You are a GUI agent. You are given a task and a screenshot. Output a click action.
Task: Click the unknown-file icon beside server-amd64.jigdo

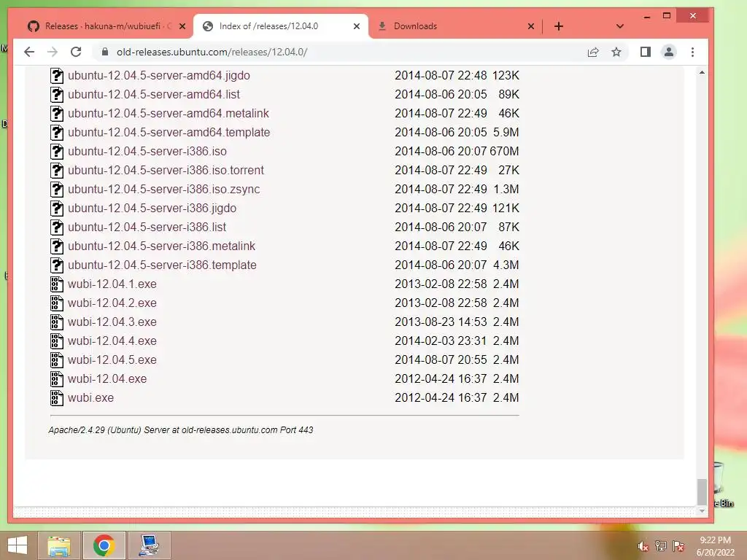[x=57, y=75]
